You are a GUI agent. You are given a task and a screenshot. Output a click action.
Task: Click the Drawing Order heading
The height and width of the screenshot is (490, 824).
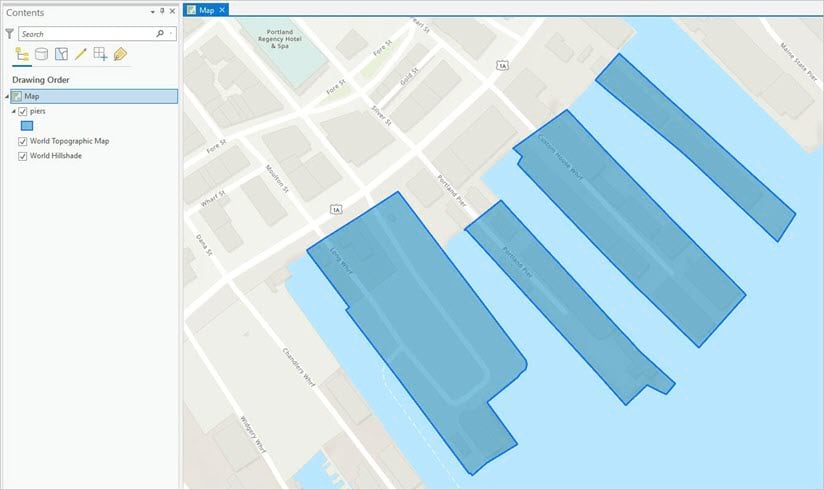pos(41,80)
